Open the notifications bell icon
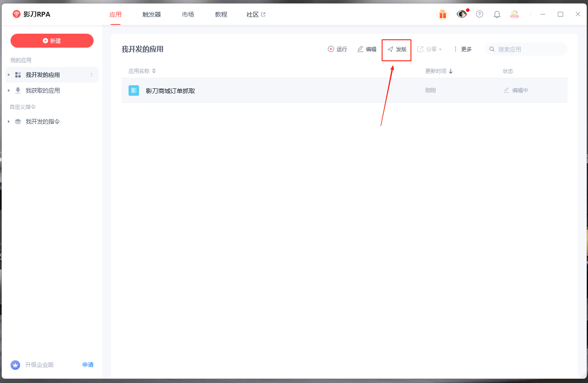 pos(497,14)
